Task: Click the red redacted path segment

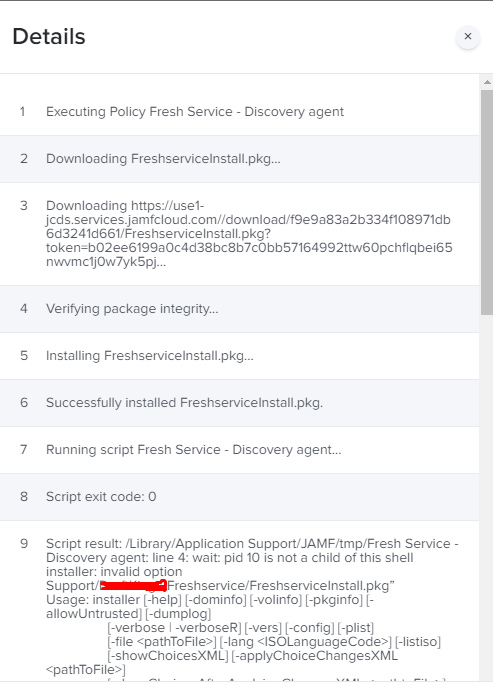Action: click(133, 585)
